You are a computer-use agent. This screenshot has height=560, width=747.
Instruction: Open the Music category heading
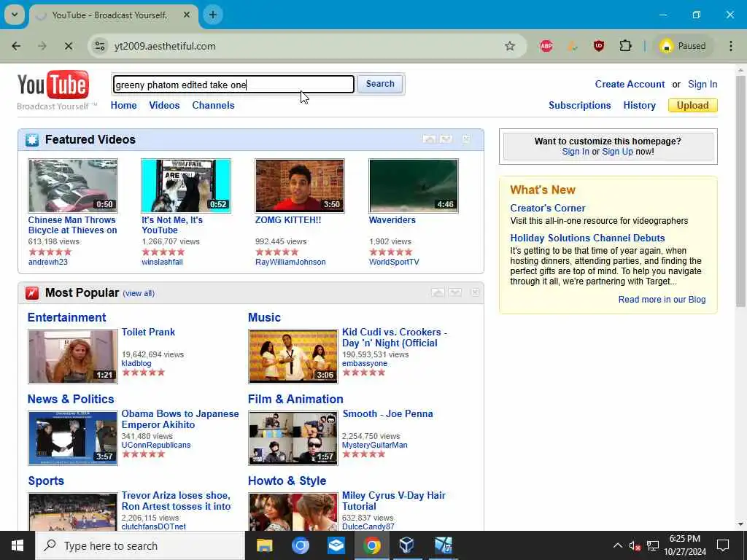point(264,318)
